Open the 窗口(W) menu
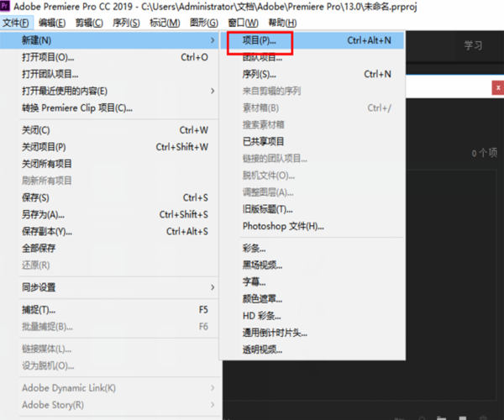Screen dimensions: 504x420 (x=243, y=23)
